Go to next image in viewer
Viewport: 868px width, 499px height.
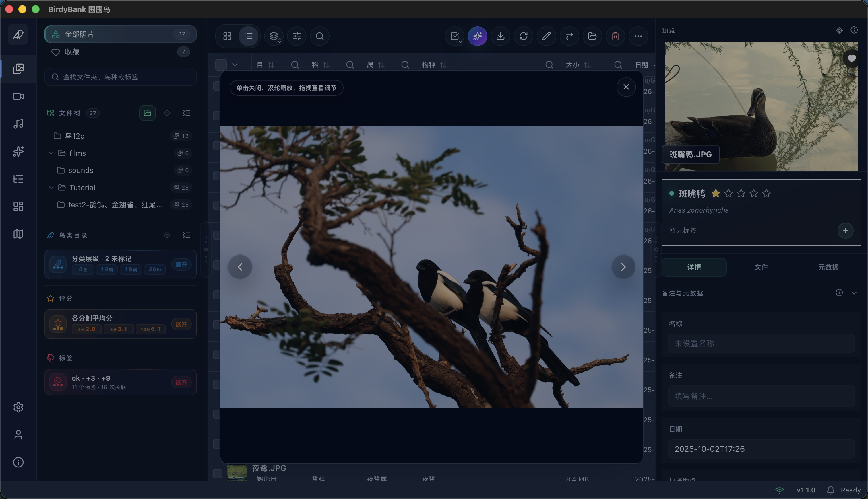623,267
